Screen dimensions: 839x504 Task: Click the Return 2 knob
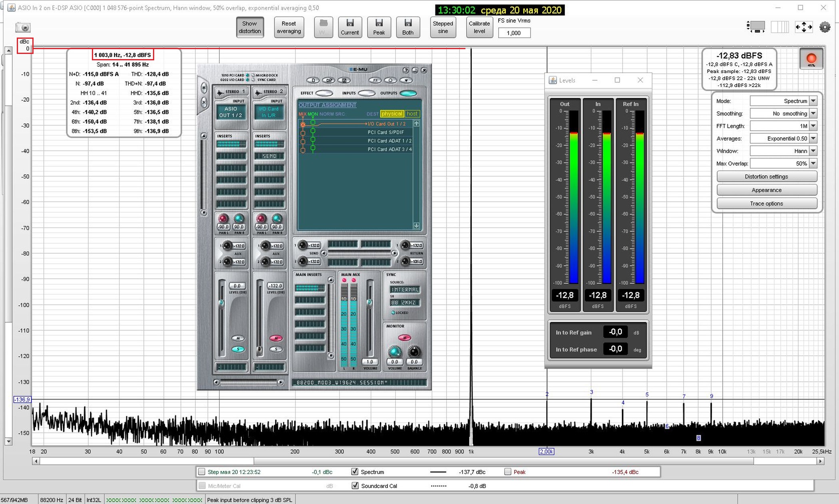click(405, 261)
